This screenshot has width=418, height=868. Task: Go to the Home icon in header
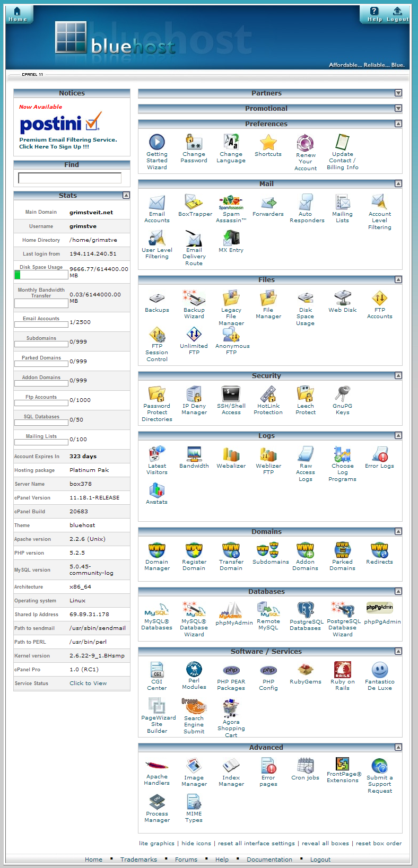click(18, 14)
